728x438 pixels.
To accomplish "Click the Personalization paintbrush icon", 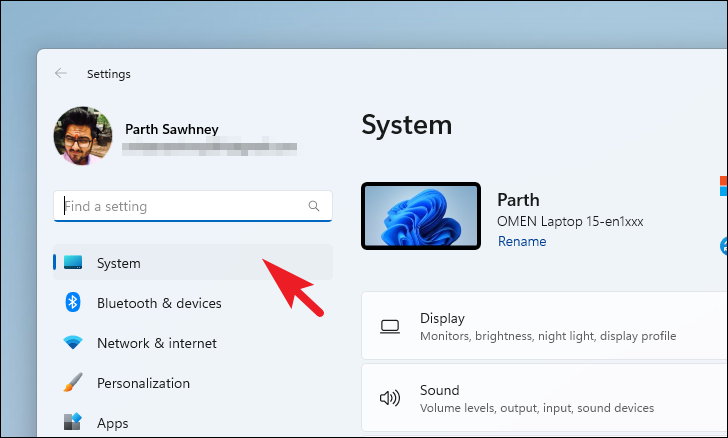I will 73,382.
